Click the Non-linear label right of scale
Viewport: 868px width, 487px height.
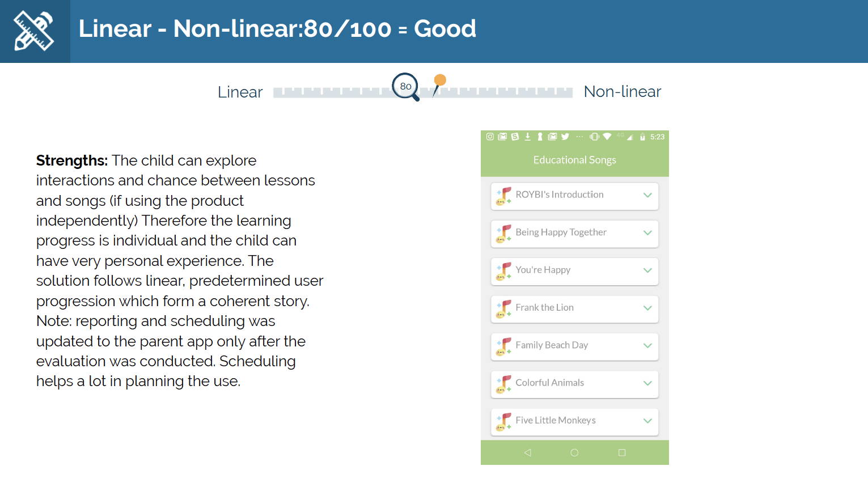(623, 91)
